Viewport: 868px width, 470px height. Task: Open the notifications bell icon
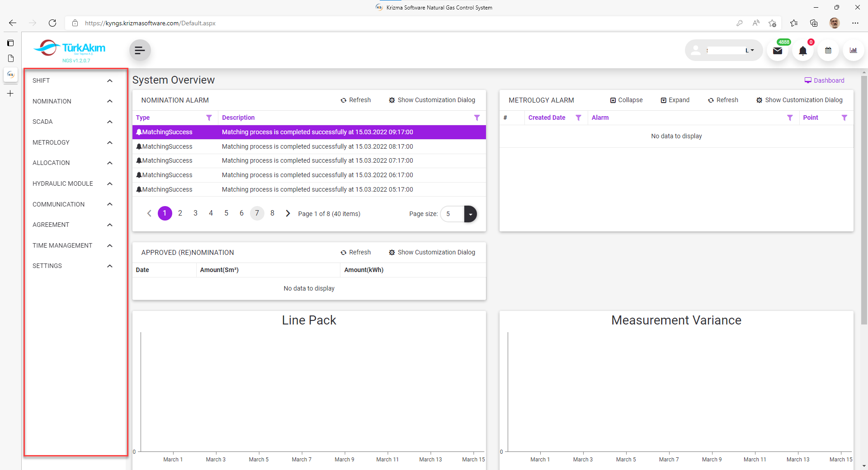pyautogui.click(x=802, y=51)
